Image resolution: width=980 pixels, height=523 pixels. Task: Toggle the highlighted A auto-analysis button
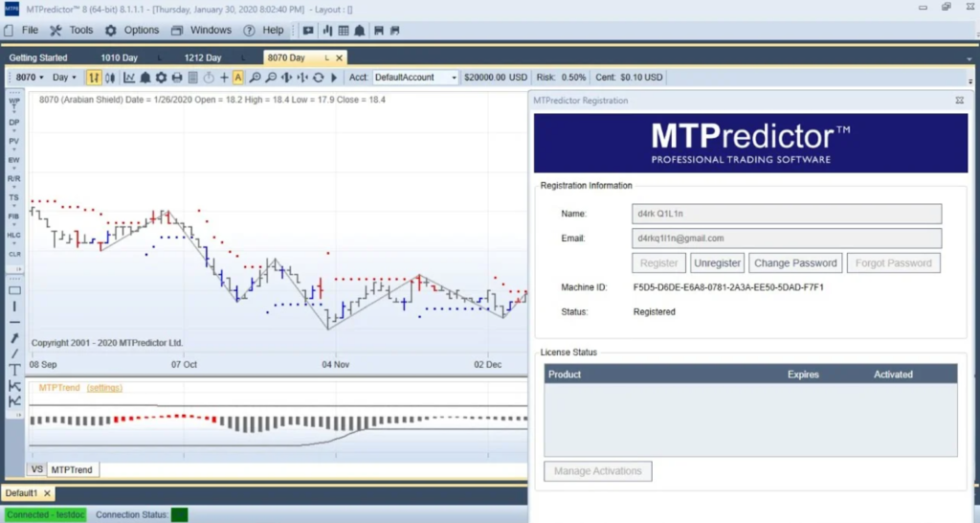coord(238,78)
